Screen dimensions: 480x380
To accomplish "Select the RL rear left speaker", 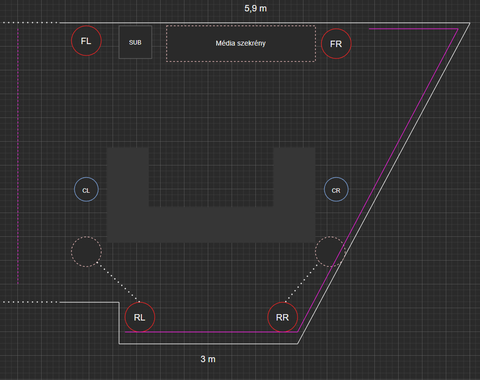I will (140, 317).
